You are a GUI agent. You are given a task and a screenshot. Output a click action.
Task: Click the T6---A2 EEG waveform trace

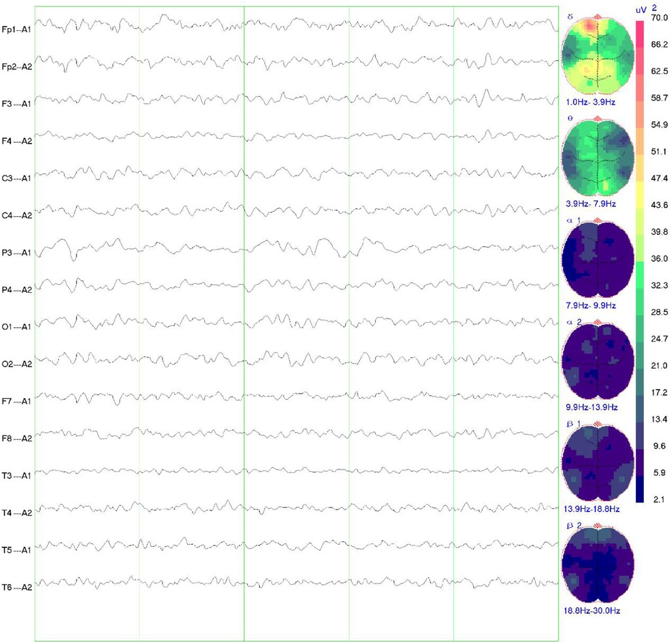pos(297,583)
